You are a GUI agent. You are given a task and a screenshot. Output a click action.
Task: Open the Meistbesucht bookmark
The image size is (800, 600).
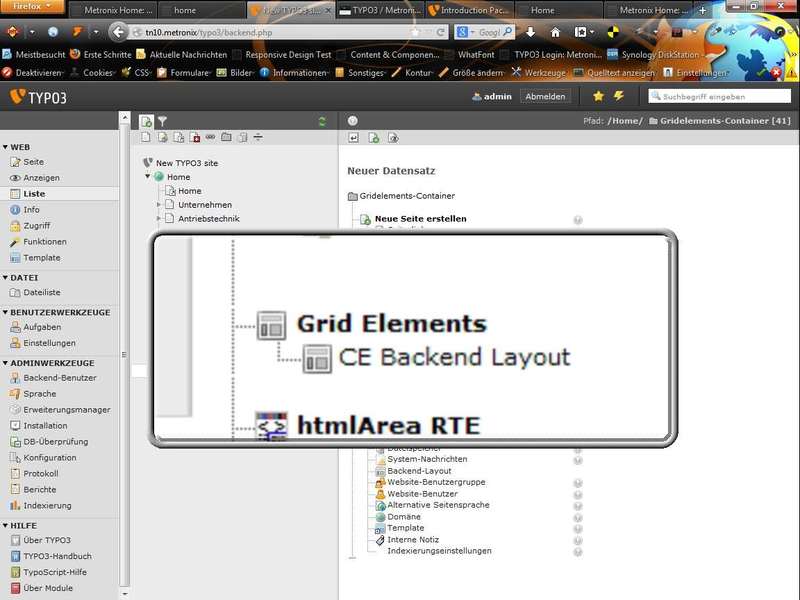click(34, 55)
